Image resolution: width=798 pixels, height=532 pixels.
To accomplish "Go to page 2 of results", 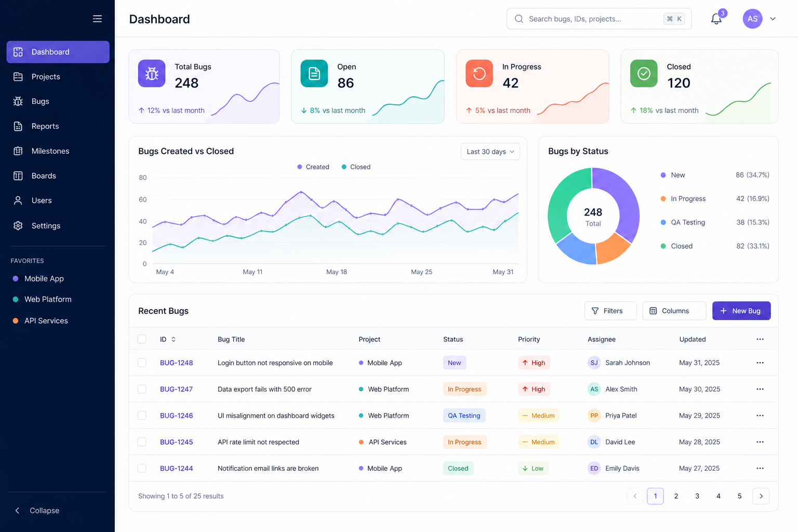I will coord(676,496).
